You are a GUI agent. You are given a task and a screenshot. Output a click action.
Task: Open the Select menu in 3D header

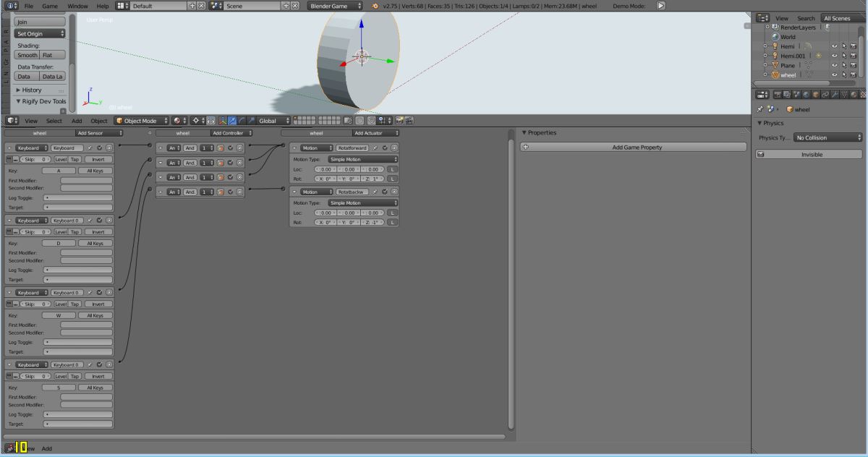pos(54,121)
